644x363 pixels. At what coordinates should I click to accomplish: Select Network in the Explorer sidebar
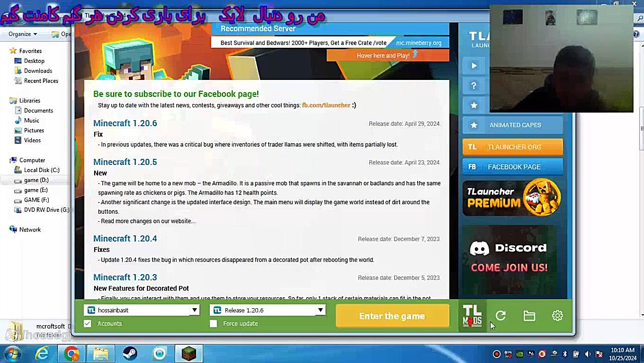pos(30,230)
